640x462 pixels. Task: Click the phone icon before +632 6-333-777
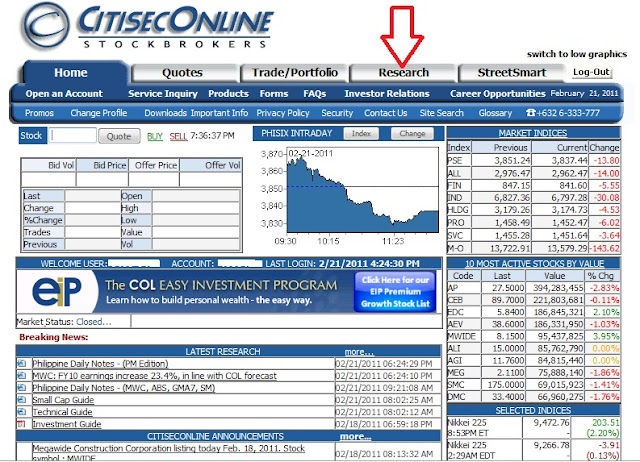click(x=530, y=113)
